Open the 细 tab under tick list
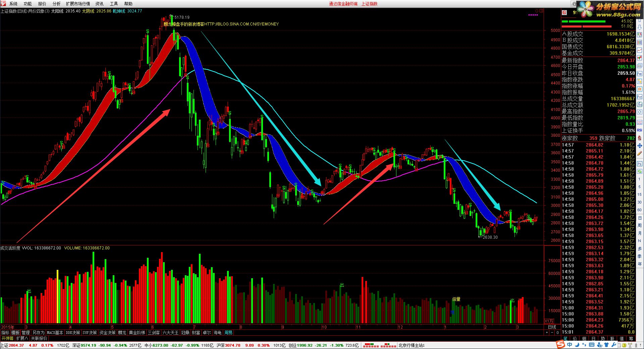This screenshot has width=644, height=349. point(584,339)
